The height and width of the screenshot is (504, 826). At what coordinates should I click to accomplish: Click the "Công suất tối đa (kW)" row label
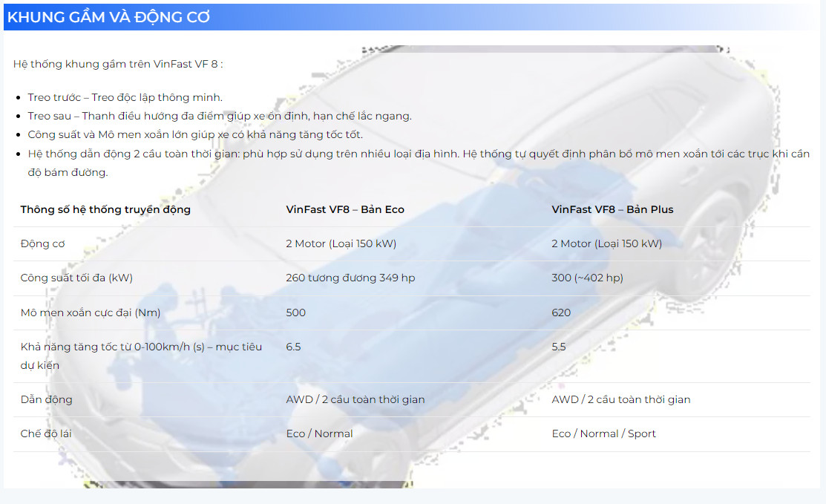(x=76, y=278)
